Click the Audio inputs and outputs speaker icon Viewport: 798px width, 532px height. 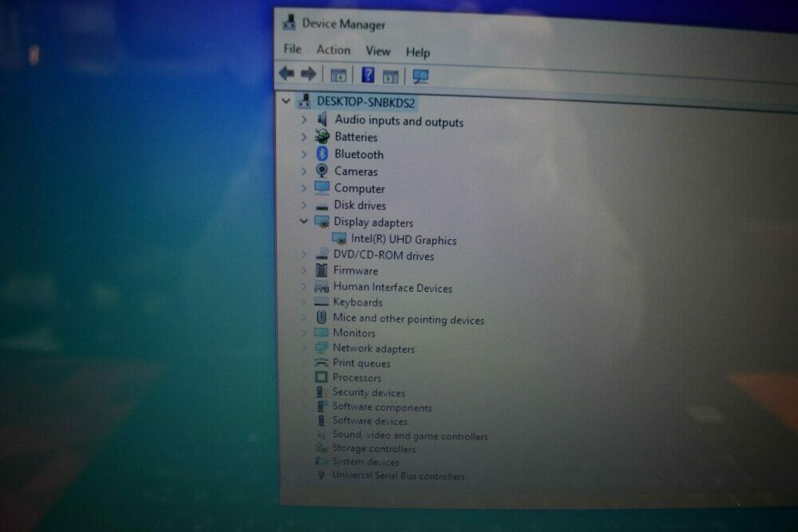click(322, 120)
